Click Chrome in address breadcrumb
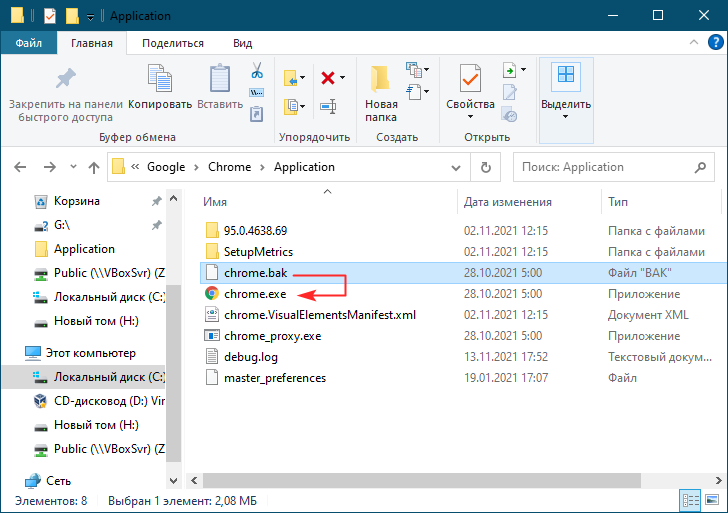The image size is (728, 513). coord(229,167)
